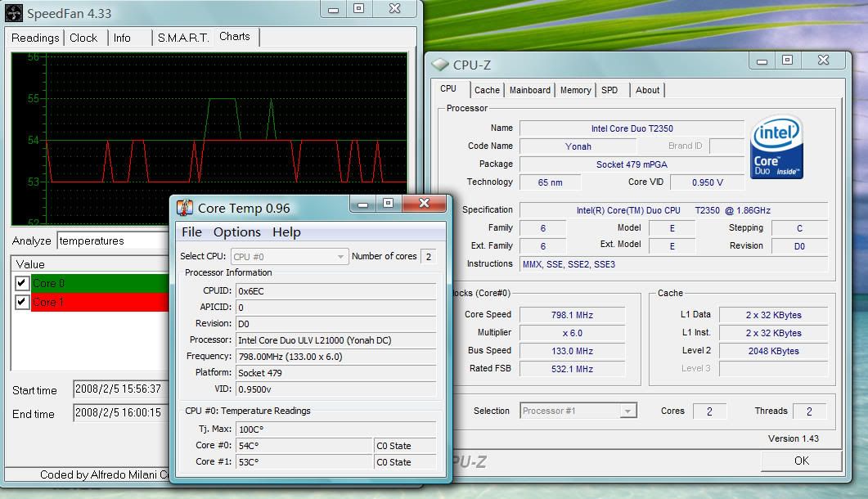The width and height of the screenshot is (868, 499).
Task: Click the APICID value field
Action: [335, 308]
